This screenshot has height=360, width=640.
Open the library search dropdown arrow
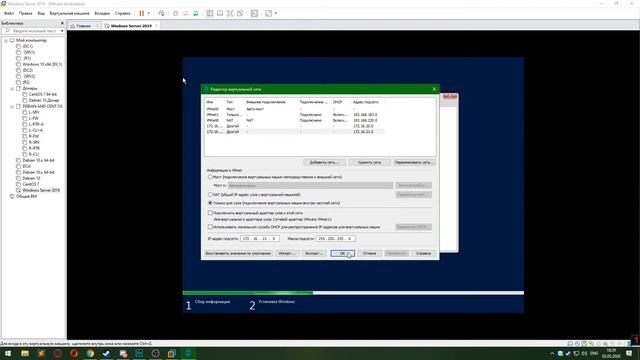(62, 31)
